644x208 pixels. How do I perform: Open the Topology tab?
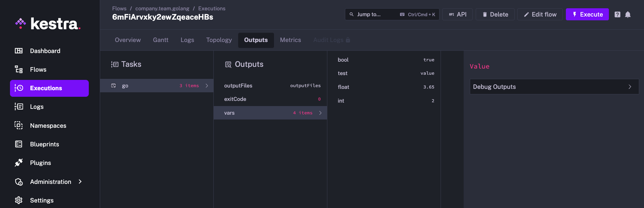(219, 40)
